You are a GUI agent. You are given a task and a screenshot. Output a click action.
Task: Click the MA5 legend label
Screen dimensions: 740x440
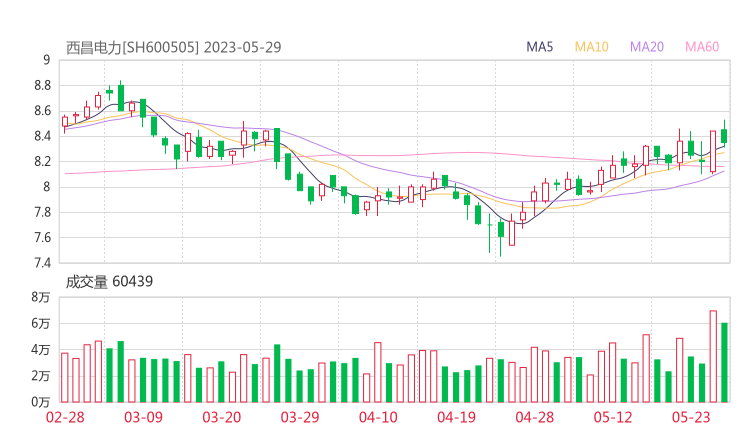click(539, 47)
